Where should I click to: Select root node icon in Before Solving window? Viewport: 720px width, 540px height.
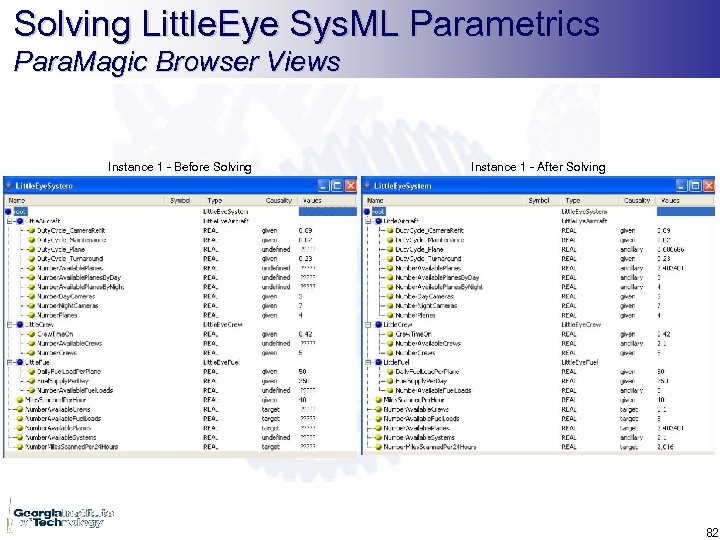pyautogui.click(x=8, y=212)
